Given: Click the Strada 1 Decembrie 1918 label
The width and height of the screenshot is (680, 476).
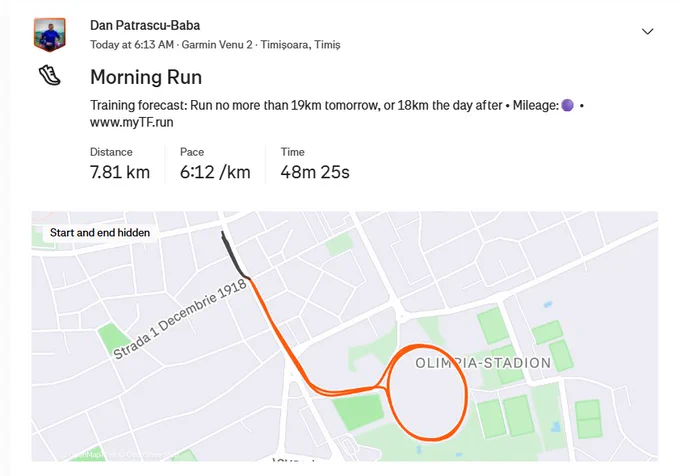Looking at the screenshot, I should (180, 319).
